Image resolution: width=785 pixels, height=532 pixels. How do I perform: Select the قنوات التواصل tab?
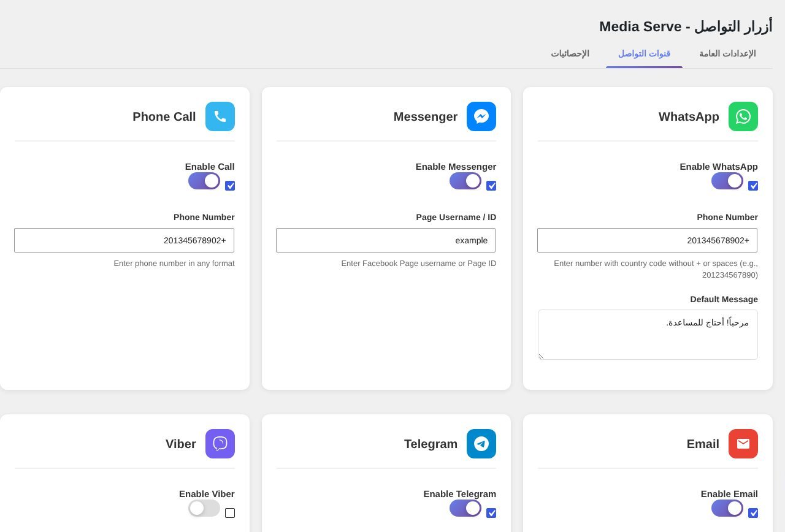click(x=644, y=54)
